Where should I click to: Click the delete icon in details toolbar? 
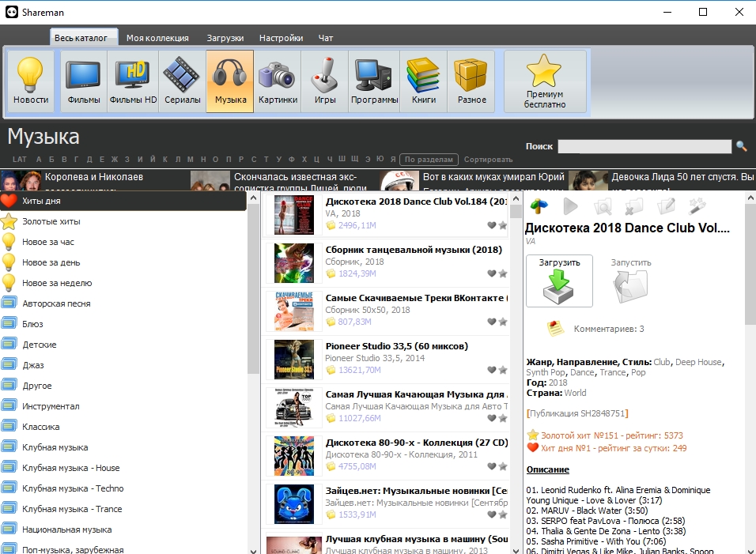click(x=633, y=207)
